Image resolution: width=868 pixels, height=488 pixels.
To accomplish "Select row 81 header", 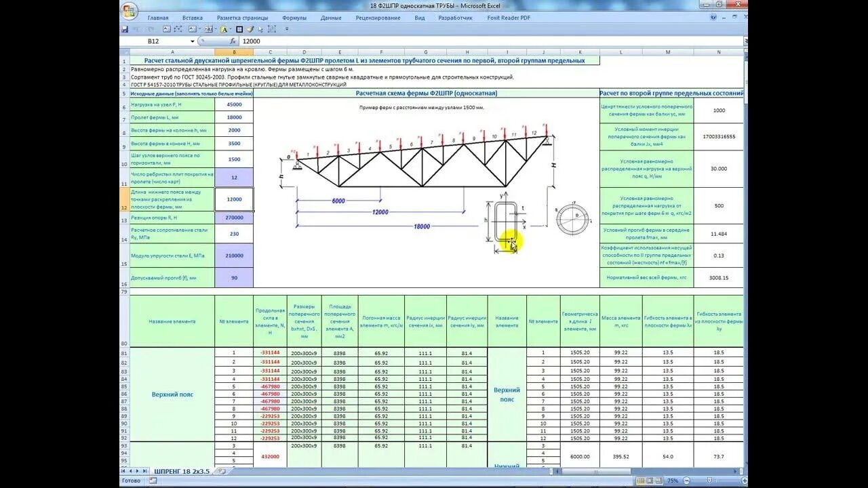I will coord(124,353).
